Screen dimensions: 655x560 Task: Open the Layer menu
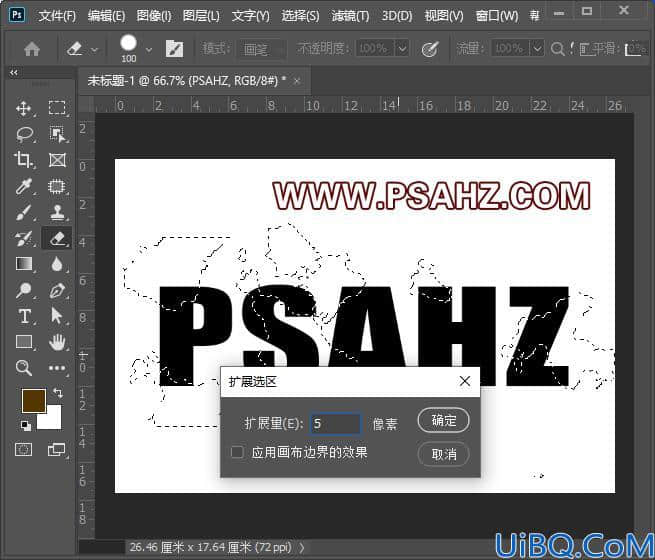pyautogui.click(x=201, y=16)
